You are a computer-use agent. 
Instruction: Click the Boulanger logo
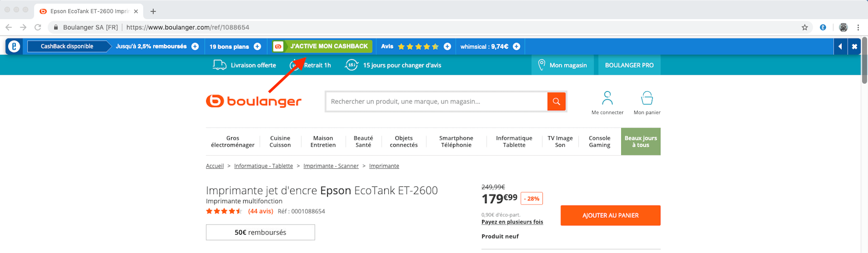click(x=254, y=101)
